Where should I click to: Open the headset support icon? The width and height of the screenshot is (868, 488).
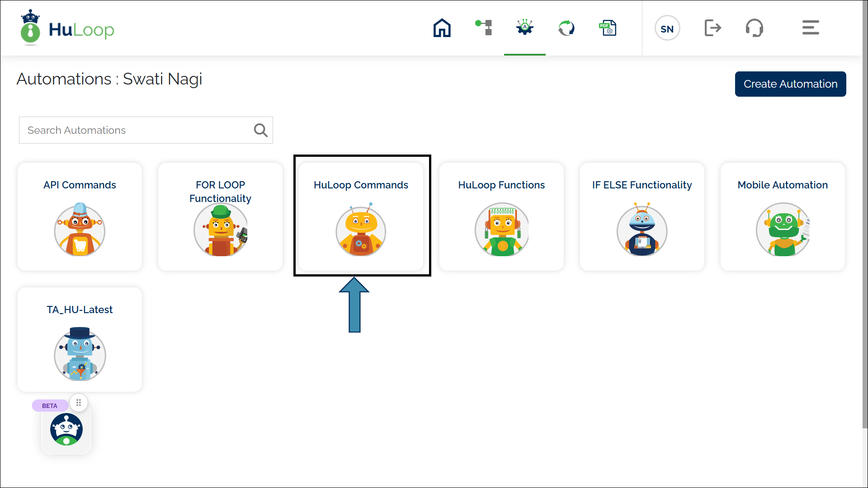click(755, 28)
